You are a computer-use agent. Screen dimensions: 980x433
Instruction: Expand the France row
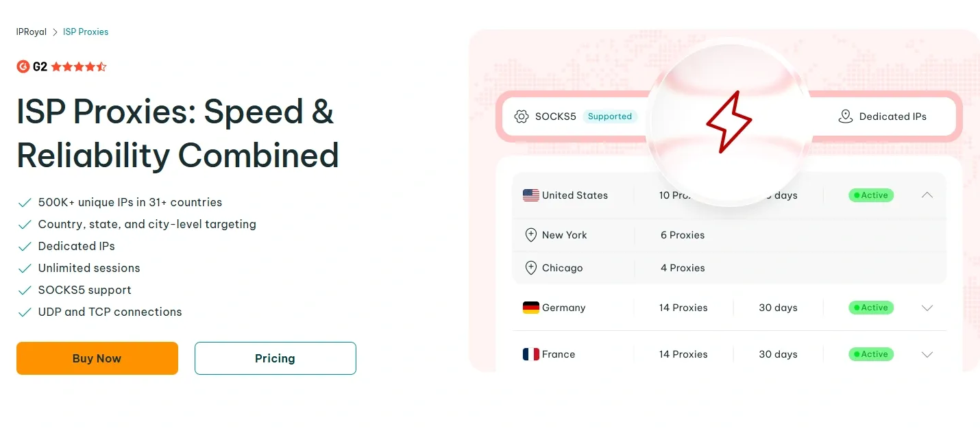click(927, 354)
